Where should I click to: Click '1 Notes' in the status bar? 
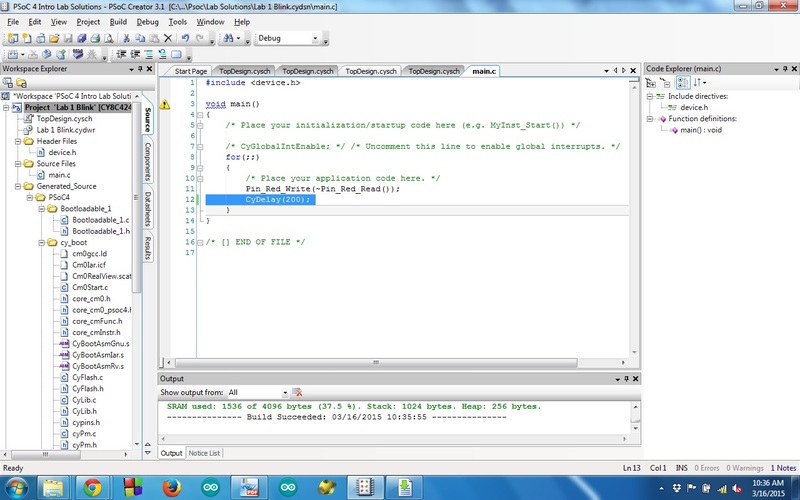click(x=783, y=468)
